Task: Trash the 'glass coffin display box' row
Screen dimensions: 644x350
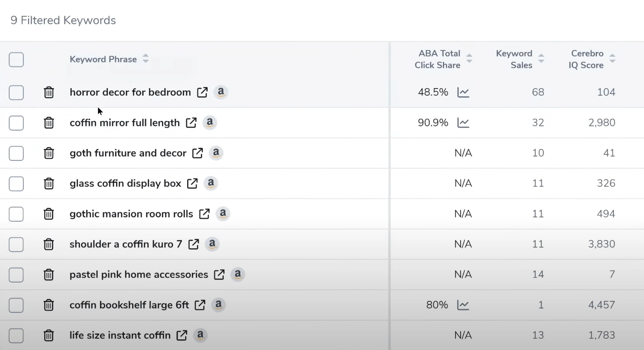Action: pyautogui.click(x=49, y=184)
